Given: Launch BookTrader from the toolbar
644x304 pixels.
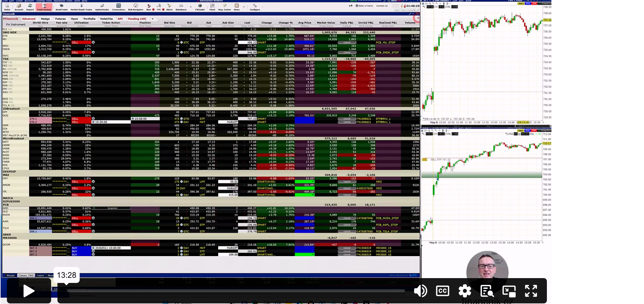Looking at the screenshot, I should click(x=62, y=7).
